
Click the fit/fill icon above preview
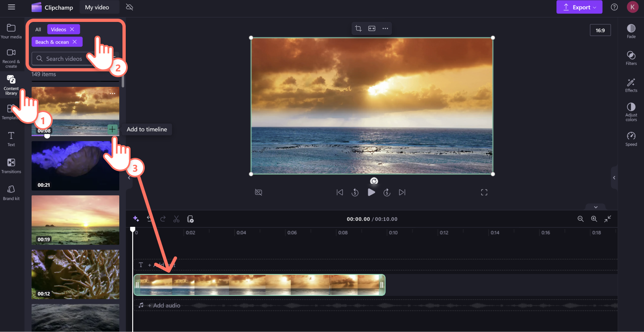(x=372, y=28)
